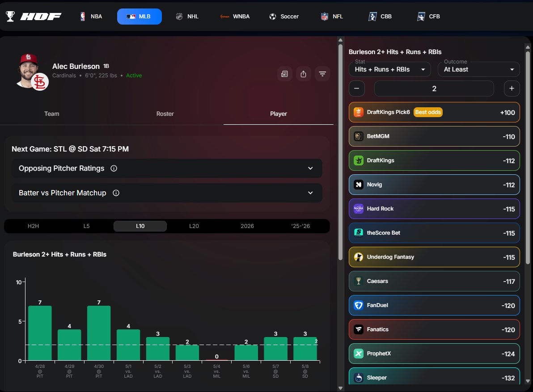Select BetMGM -110 odds row
This screenshot has height=392, width=533.
click(x=434, y=136)
